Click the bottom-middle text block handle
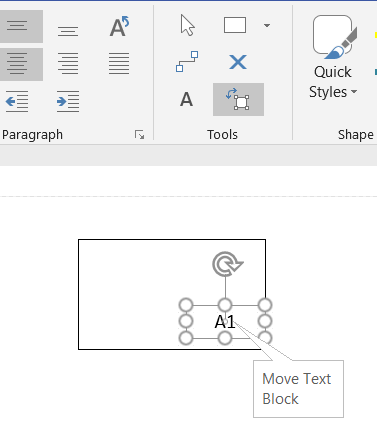The width and height of the screenshot is (377, 425). pos(225,338)
